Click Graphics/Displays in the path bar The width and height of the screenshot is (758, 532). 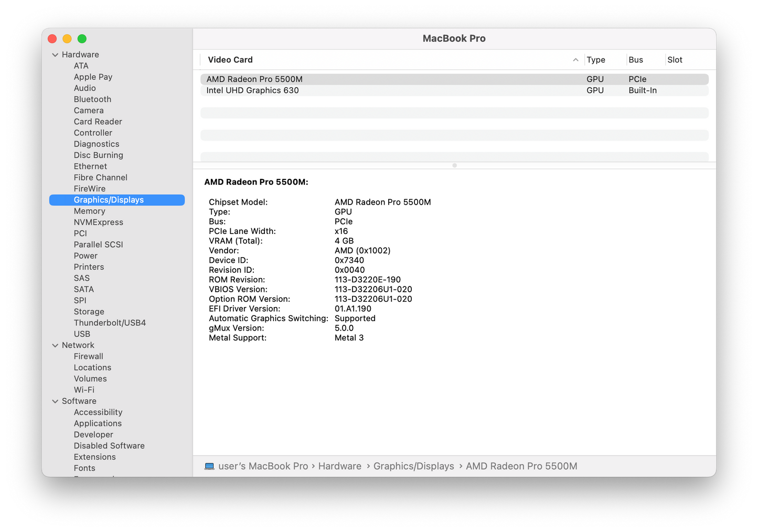[x=414, y=466]
